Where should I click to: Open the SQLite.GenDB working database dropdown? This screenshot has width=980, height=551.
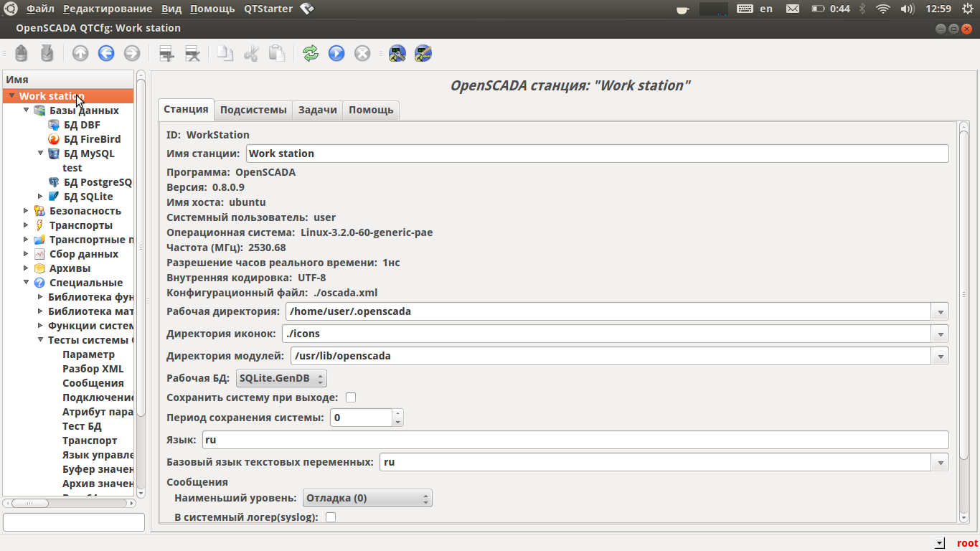click(281, 378)
